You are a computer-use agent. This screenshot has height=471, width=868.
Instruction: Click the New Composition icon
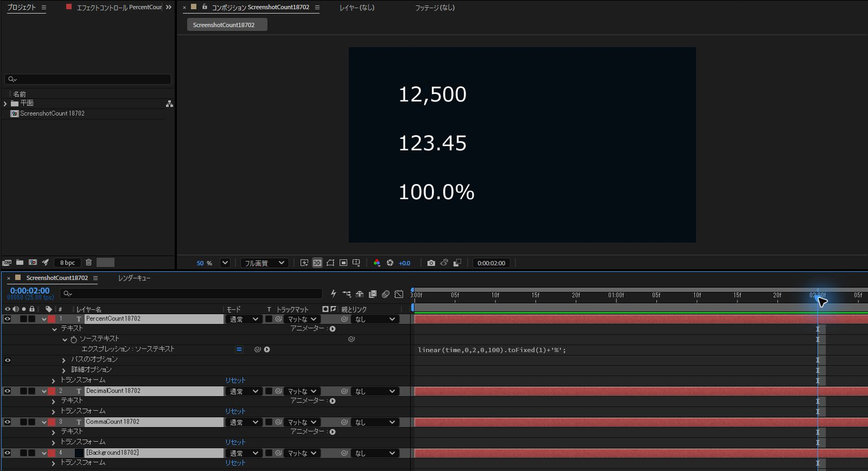coord(33,263)
